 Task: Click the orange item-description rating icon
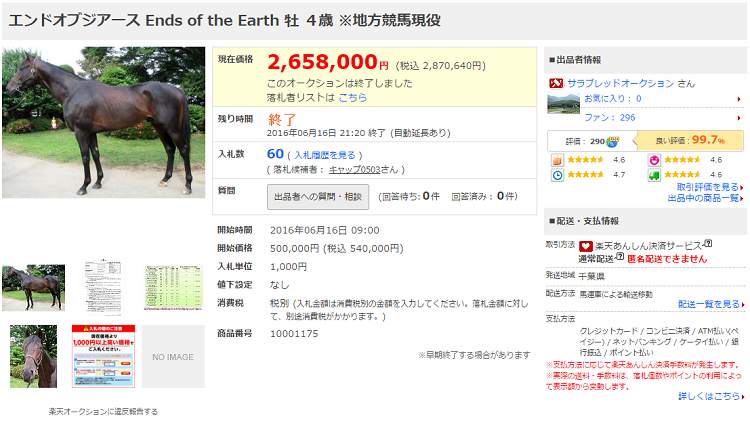(556, 160)
